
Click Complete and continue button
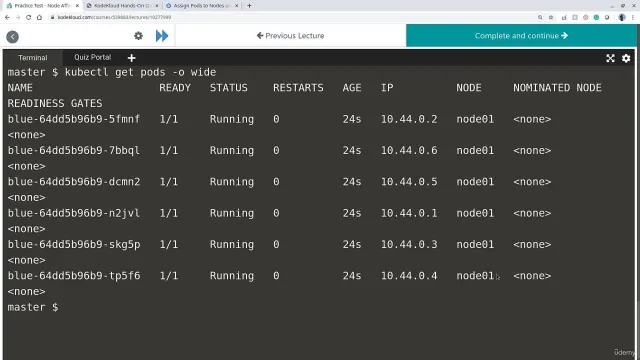tap(521, 36)
